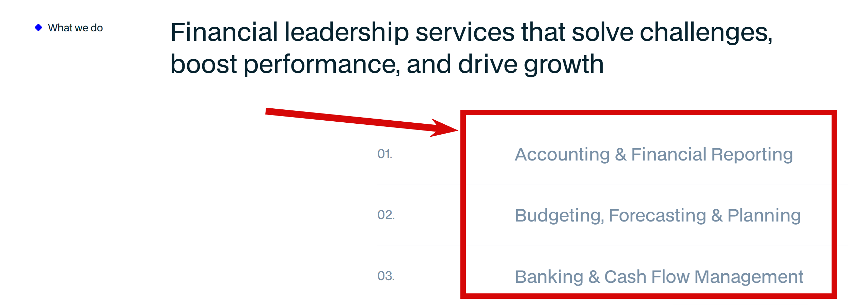This screenshot has height=305, width=868.
Task: Click the 03. list number
Action: point(386,276)
